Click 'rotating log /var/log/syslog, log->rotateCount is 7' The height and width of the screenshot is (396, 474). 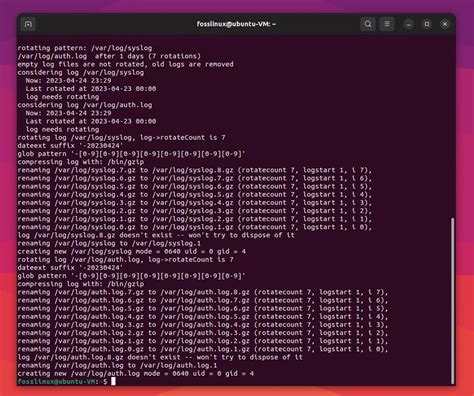coord(121,137)
